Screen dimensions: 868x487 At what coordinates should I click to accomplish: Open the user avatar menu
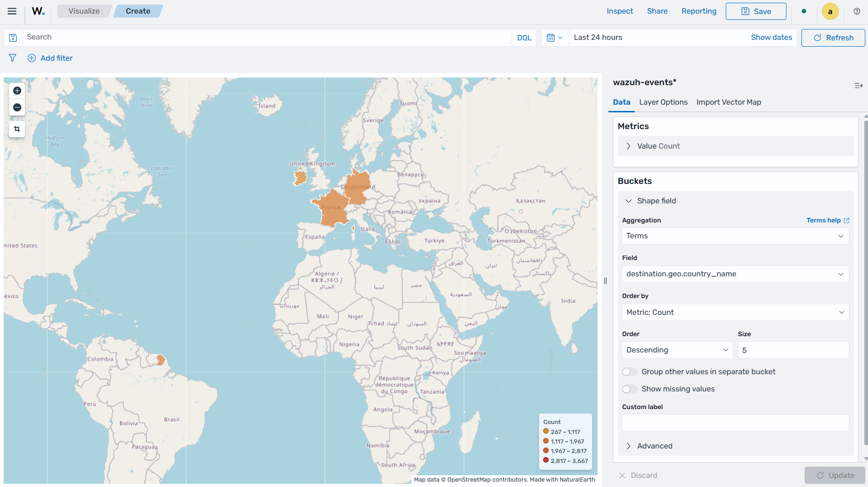pos(830,11)
